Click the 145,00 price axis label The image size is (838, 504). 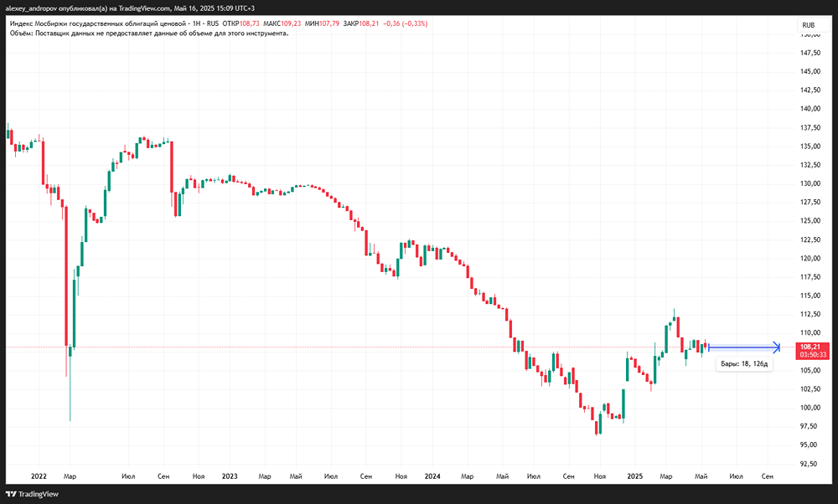tap(810, 71)
